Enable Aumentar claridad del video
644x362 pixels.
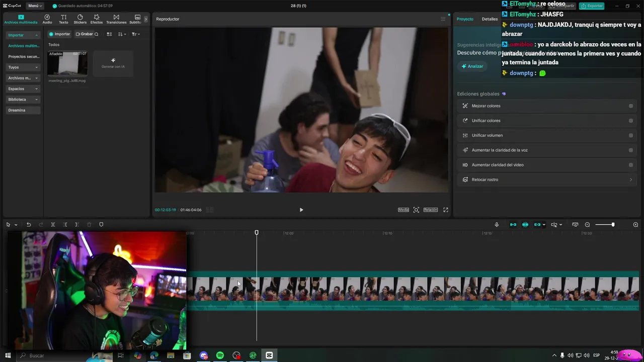(x=631, y=165)
